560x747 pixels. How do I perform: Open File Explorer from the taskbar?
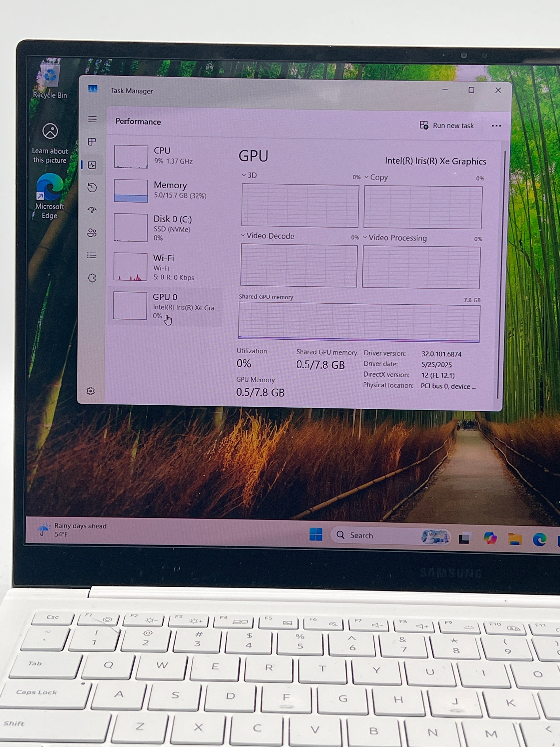[x=515, y=539]
